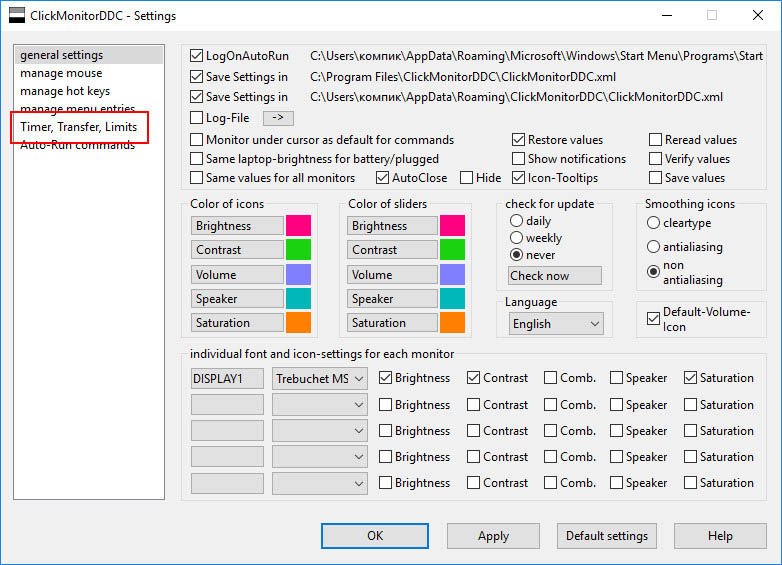The image size is (782, 565).
Task: Uncheck Save Settings in Program Files path
Action: (196, 77)
